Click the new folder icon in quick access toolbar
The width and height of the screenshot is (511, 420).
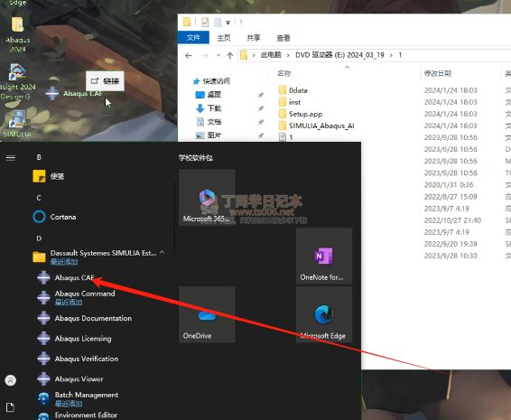(218, 23)
